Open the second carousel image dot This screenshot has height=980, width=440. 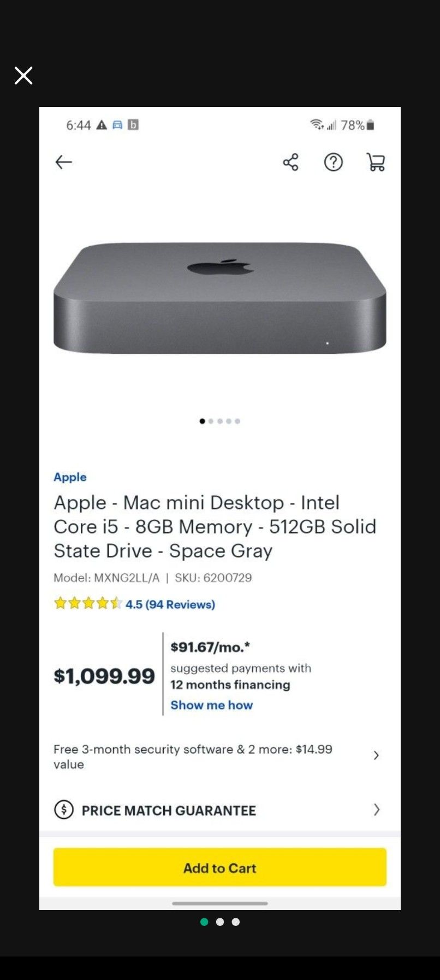pos(211,421)
